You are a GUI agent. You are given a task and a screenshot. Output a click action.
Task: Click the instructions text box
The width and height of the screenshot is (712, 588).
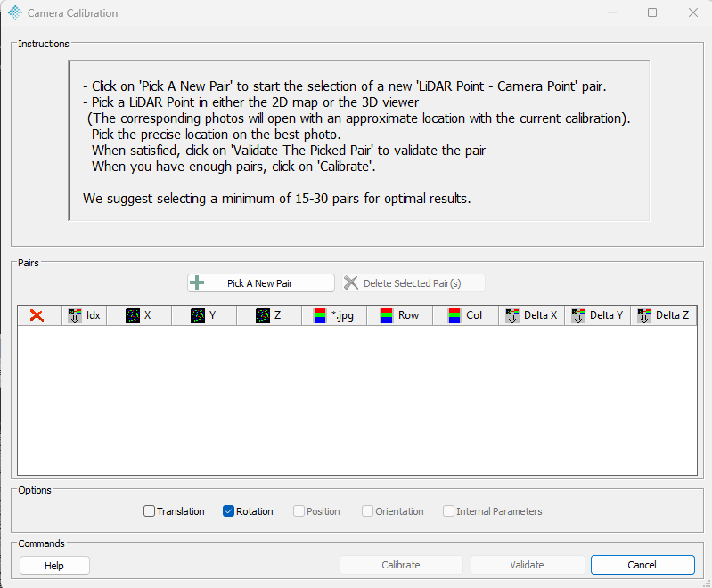(x=359, y=141)
